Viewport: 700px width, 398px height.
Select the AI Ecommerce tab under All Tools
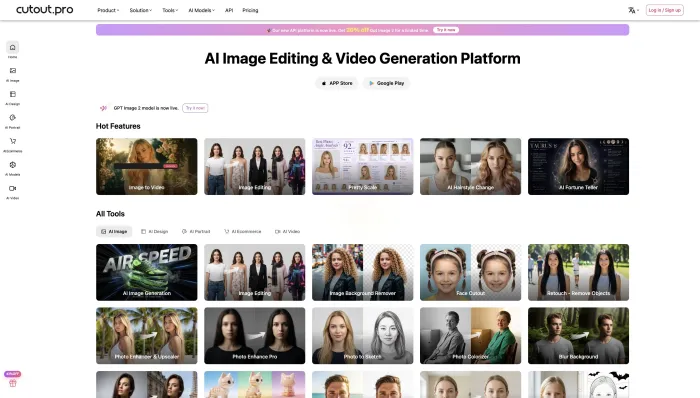(242, 232)
